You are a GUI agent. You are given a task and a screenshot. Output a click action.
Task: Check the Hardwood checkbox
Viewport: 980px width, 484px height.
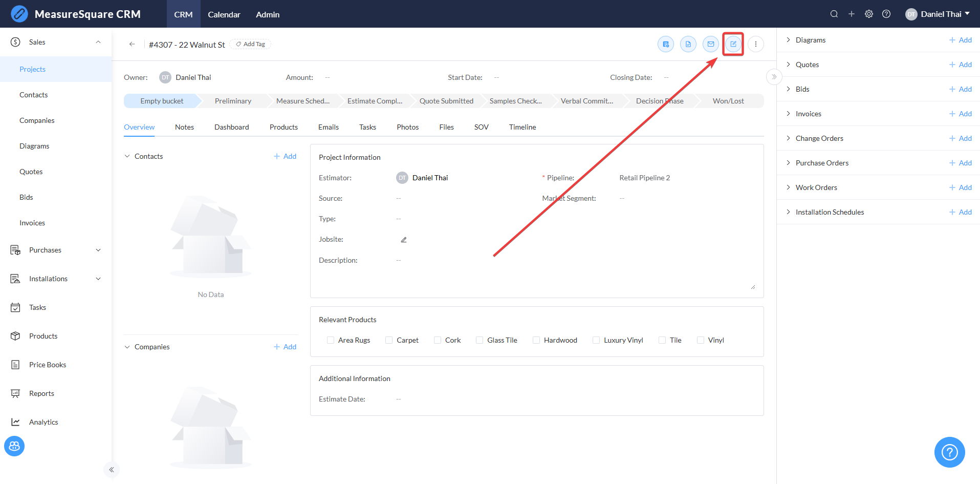click(536, 340)
